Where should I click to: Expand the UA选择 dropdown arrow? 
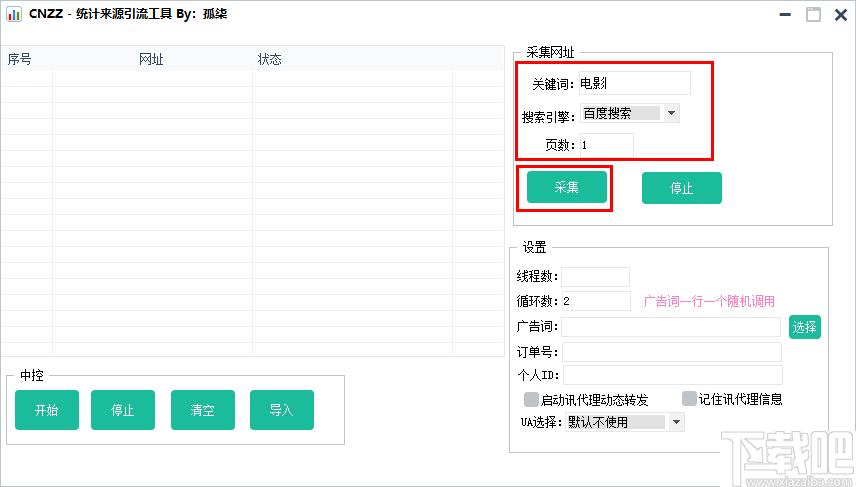[676, 422]
